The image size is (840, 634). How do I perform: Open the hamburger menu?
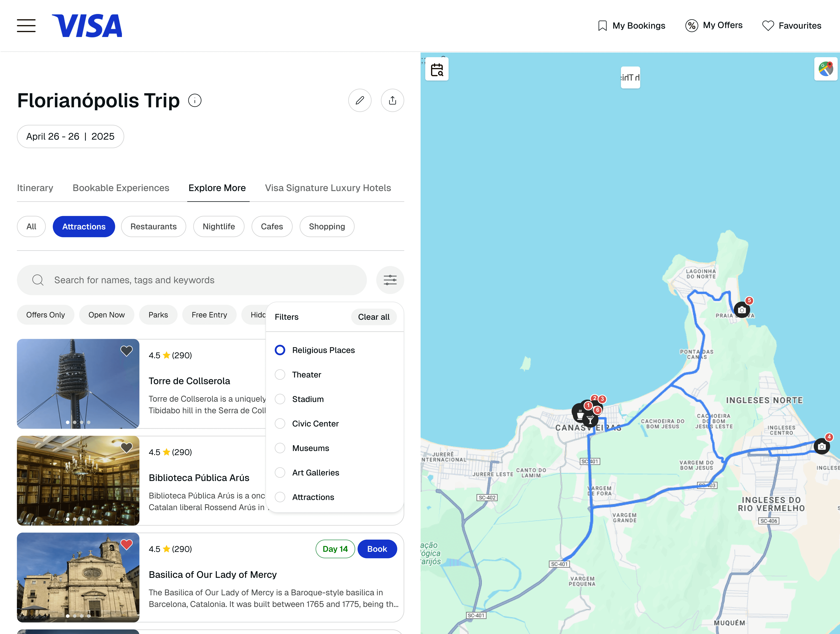[26, 26]
